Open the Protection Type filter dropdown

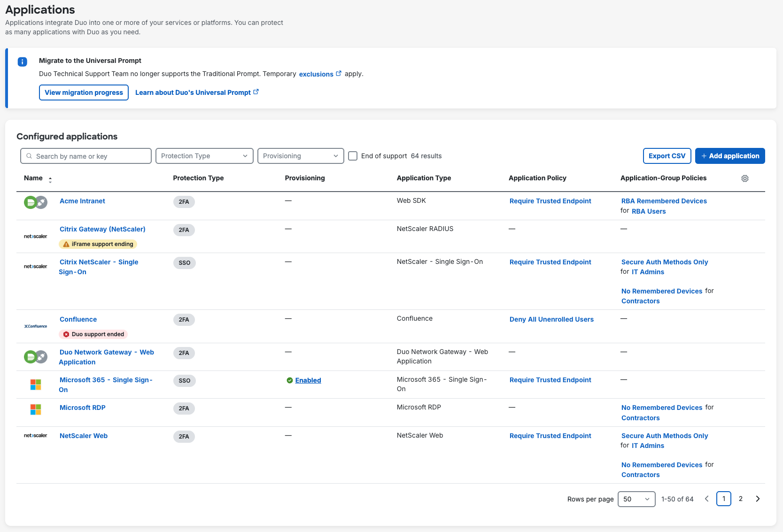click(x=204, y=156)
